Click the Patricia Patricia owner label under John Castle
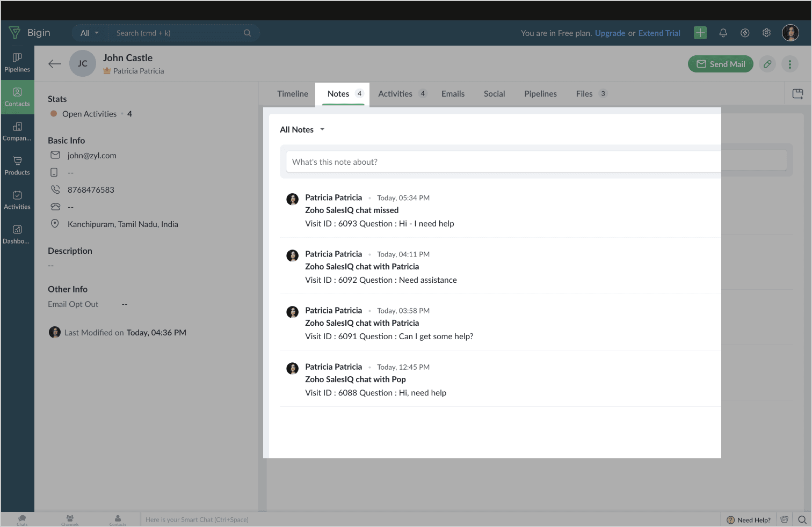Screen dimensions: 812x527 click(x=139, y=71)
